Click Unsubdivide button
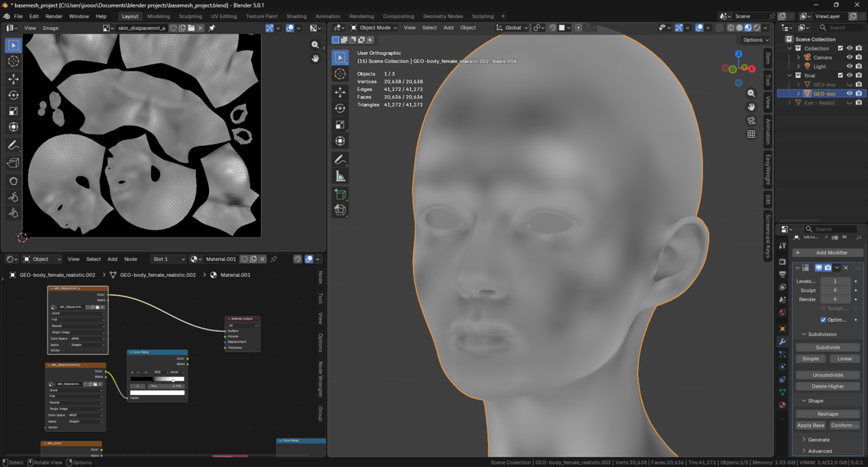 [828, 375]
